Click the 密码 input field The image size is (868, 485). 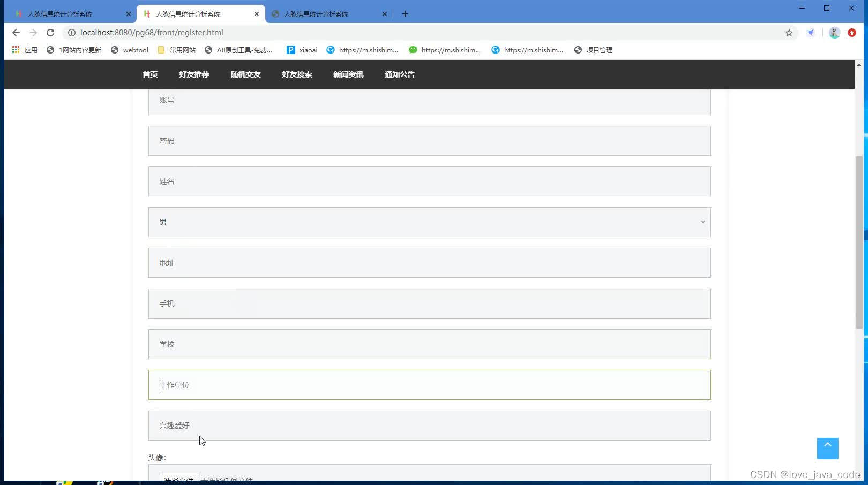(430, 141)
